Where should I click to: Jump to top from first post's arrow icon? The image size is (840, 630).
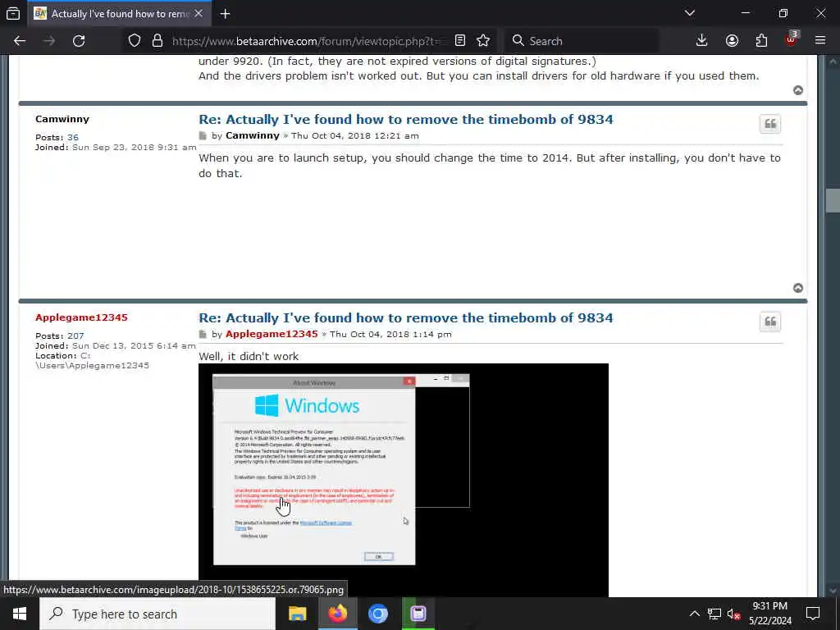pos(798,90)
